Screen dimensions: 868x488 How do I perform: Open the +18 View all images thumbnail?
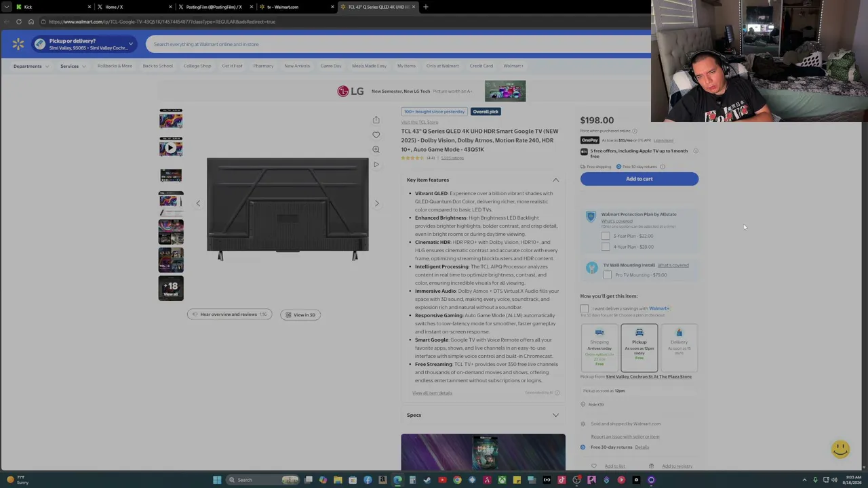171,287
